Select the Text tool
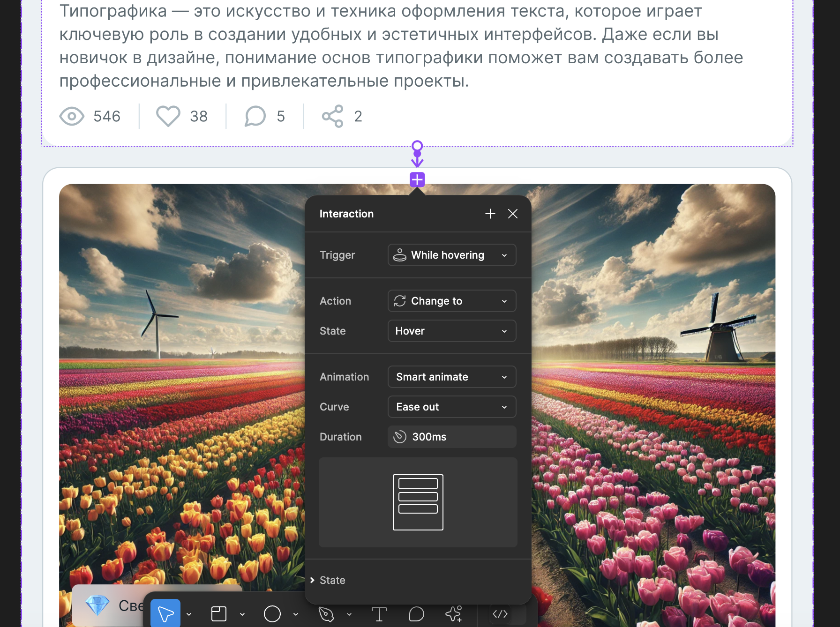The height and width of the screenshot is (627, 840). (379, 613)
